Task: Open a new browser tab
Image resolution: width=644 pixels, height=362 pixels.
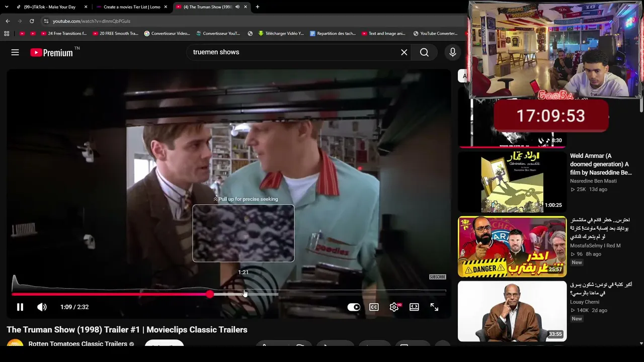Action: [x=258, y=7]
